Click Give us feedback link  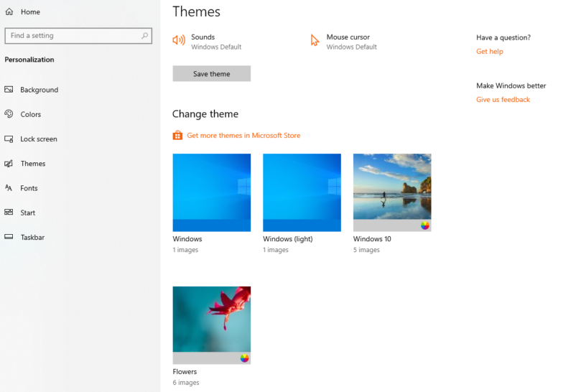click(x=503, y=99)
